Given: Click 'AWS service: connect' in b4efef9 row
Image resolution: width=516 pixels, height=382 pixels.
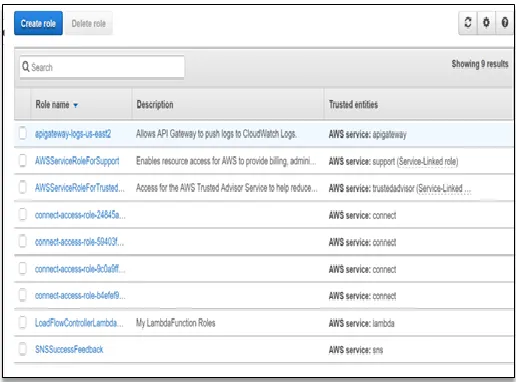Looking at the screenshot, I should (362, 296).
